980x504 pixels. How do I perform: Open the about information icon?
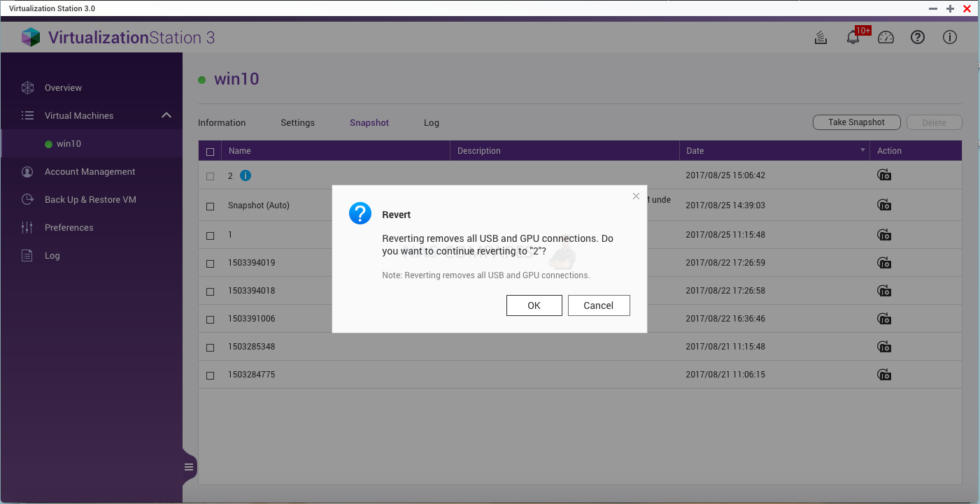click(x=950, y=38)
